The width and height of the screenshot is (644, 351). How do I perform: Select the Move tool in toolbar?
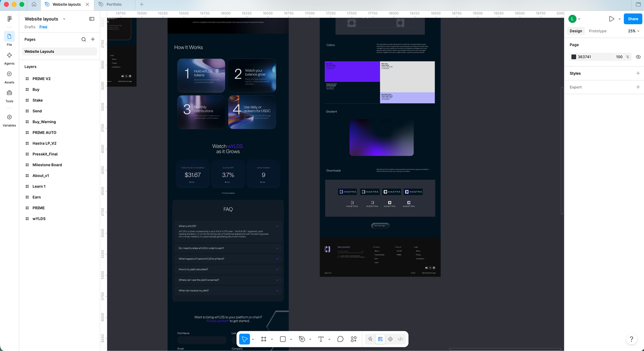(245, 339)
